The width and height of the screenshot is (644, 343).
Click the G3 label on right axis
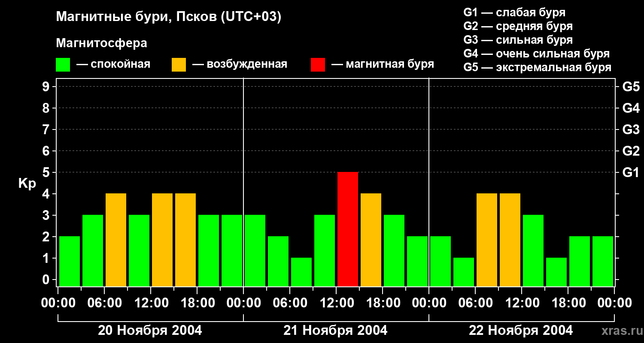631,129
